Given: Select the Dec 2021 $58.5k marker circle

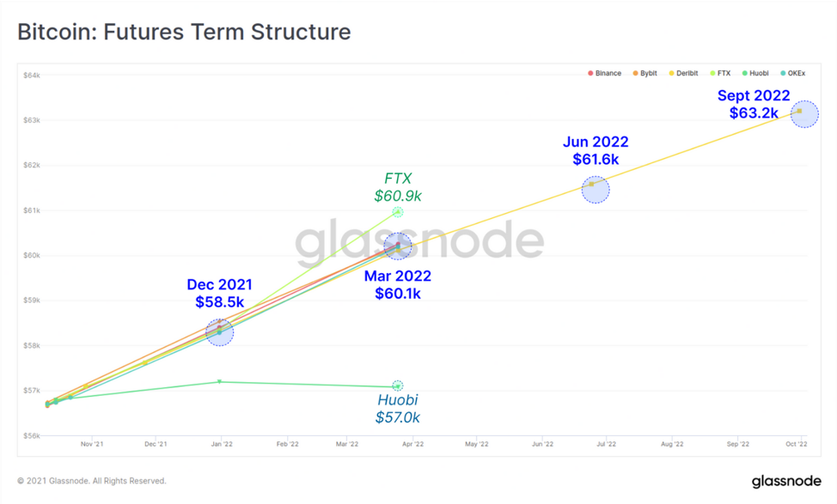Looking at the screenshot, I should pos(219,332).
